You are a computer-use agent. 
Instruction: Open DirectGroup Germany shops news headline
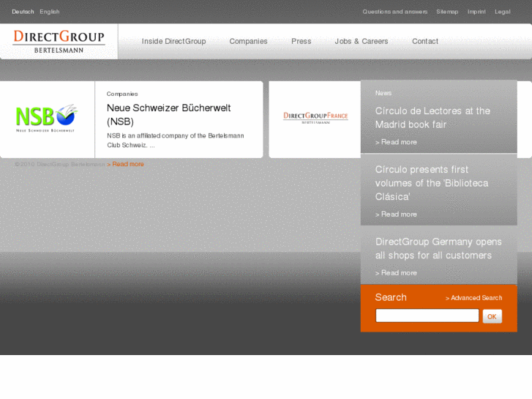[438, 248]
